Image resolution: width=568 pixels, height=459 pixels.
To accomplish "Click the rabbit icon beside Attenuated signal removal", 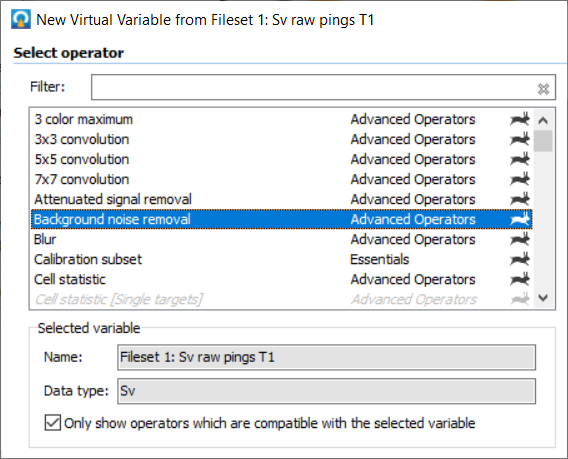I will pos(520,199).
